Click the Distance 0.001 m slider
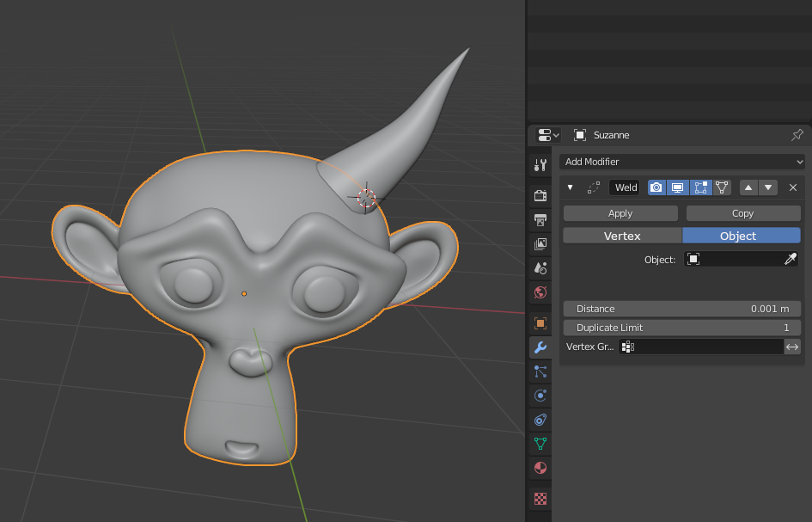This screenshot has width=812, height=522. coord(682,309)
